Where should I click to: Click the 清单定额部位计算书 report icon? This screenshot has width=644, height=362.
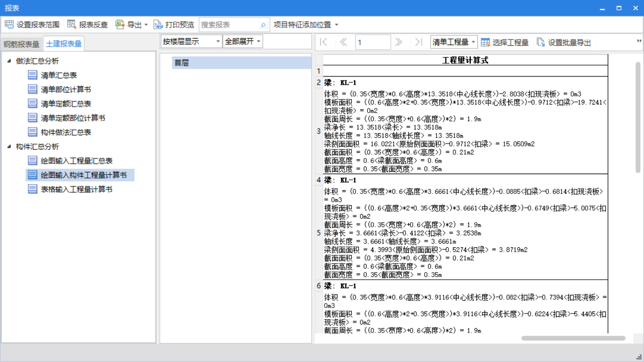[32, 117]
